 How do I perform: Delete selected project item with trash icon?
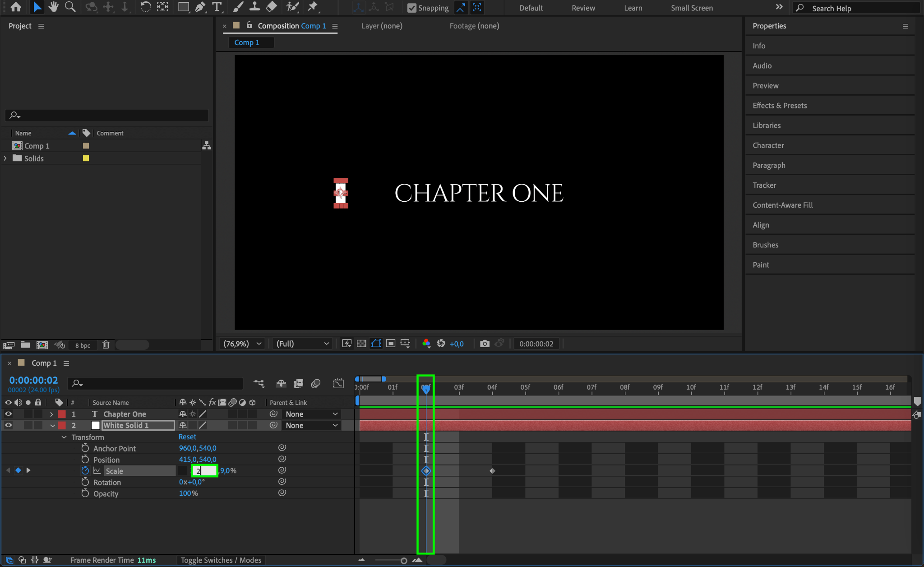click(106, 345)
